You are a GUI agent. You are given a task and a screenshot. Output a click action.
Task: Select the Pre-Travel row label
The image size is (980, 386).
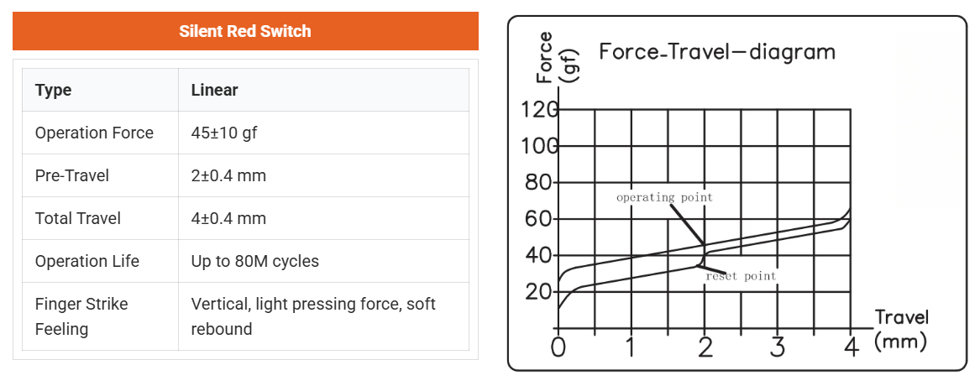[x=72, y=176]
